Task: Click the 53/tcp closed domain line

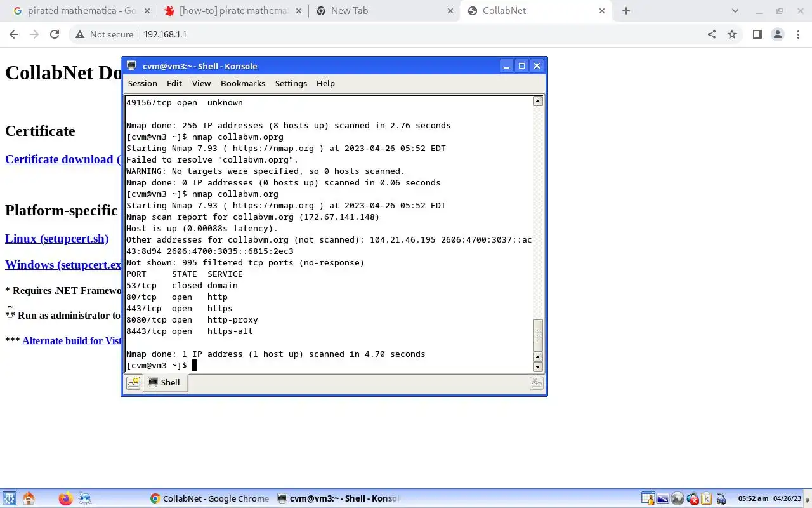Action: (181, 285)
